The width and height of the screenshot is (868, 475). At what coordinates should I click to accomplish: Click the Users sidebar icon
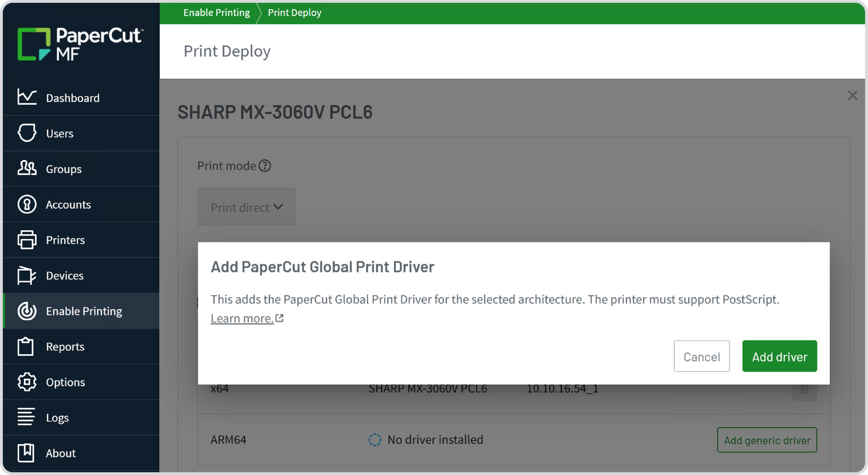[x=27, y=133]
